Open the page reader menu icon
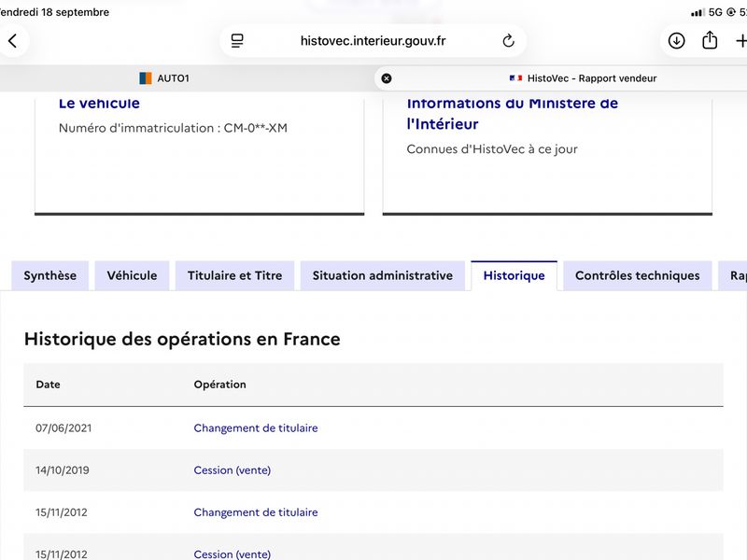747x560 pixels. [237, 41]
